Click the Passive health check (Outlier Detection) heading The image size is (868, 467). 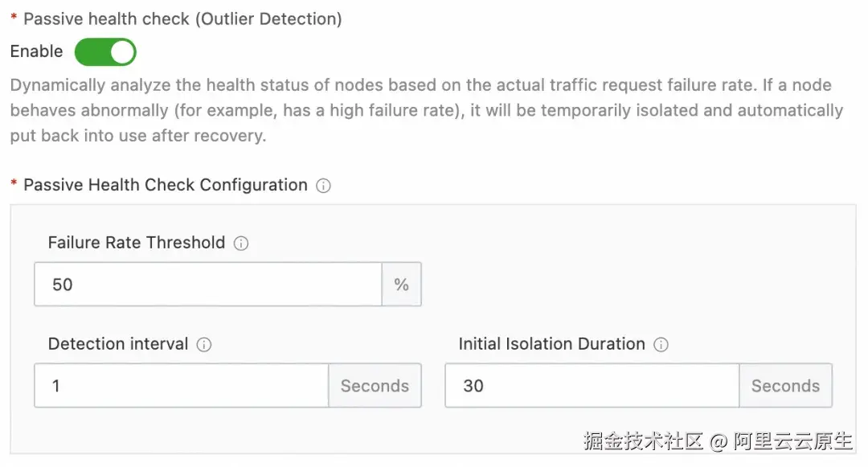[182, 19]
